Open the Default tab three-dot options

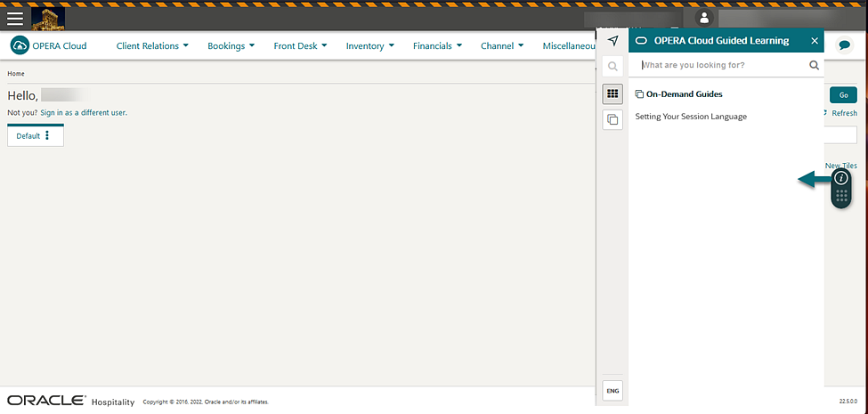(47, 135)
